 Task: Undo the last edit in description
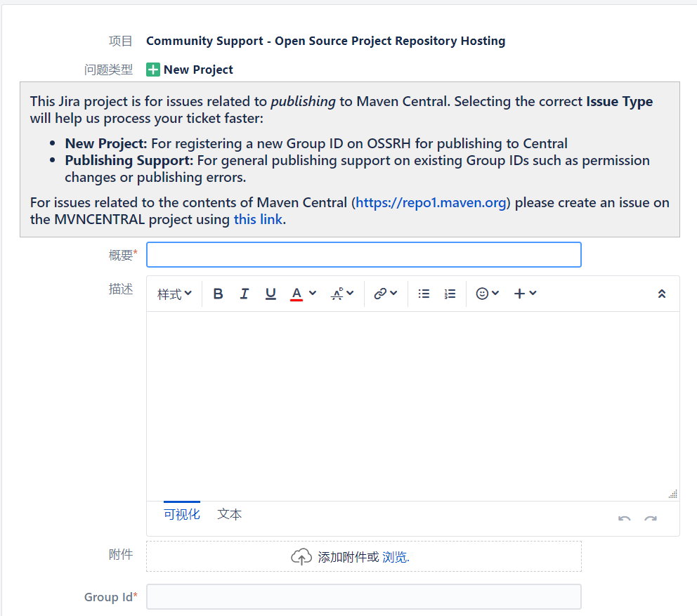click(x=624, y=518)
